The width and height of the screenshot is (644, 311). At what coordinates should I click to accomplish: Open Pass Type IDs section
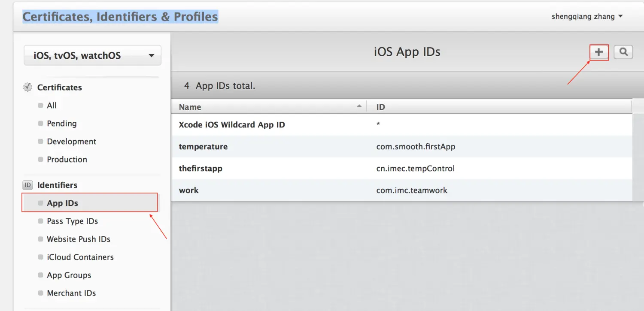tap(72, 221)
